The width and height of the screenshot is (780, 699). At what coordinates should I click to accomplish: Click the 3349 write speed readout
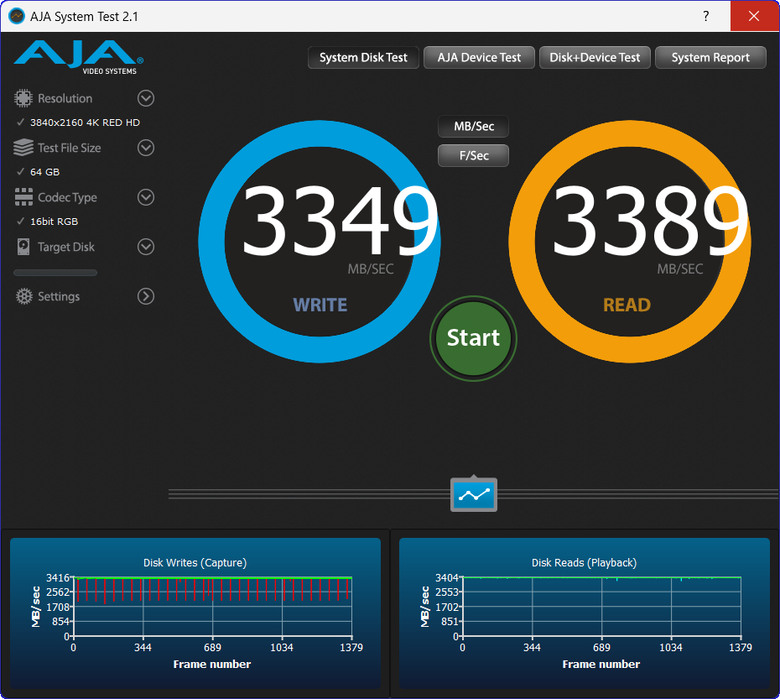point(340,221)
